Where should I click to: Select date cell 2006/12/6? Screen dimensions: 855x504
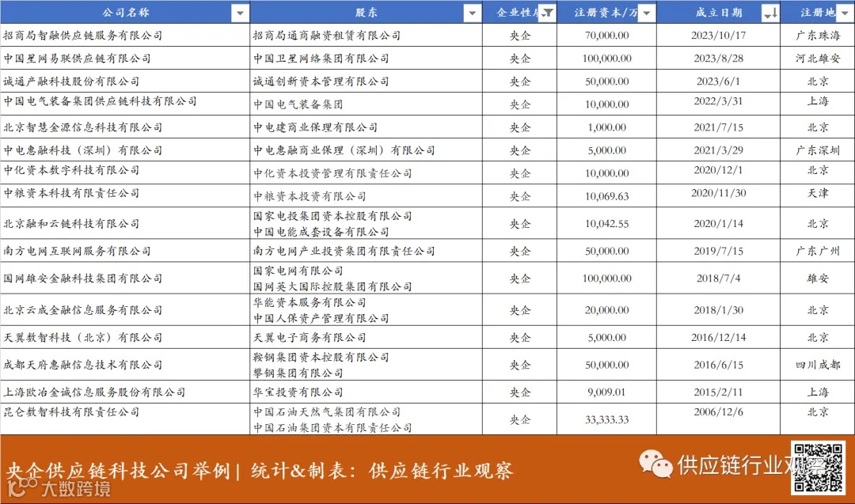[x=719, y=419]
